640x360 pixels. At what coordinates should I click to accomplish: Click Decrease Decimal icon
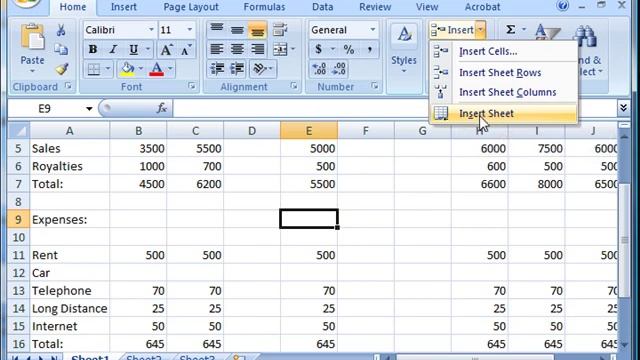[339, 69]
